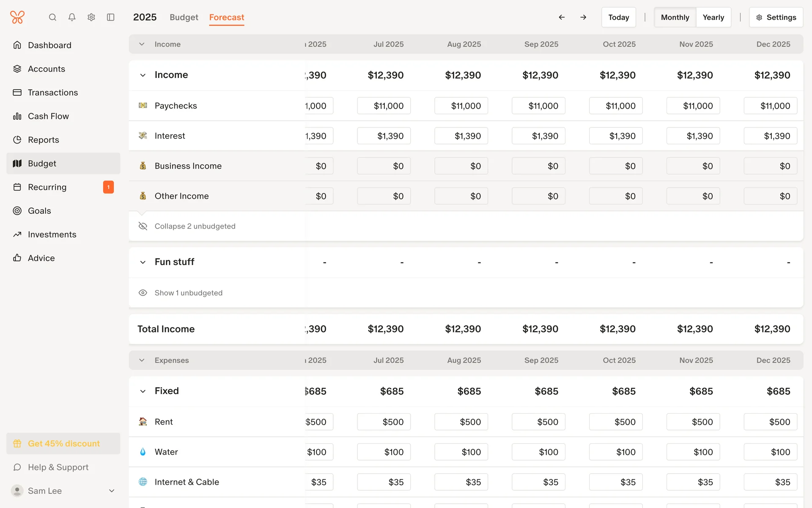The width and height of the screenshot is (812, 508).
Task: Collapse the Fun stuff group
Action: pos(143,262)
